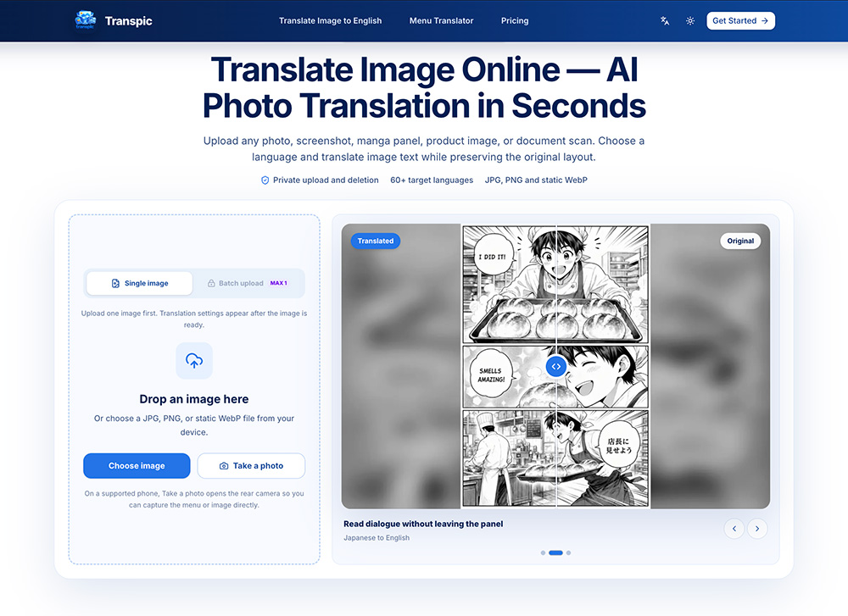Viewport: 848px width, 616px height.
Task: Click the Take a photo button
Action: tap(251, 466)
